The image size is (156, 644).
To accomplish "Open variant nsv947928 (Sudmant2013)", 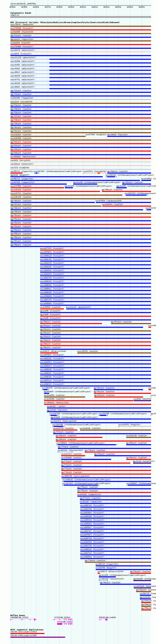I will coord(38,184).
